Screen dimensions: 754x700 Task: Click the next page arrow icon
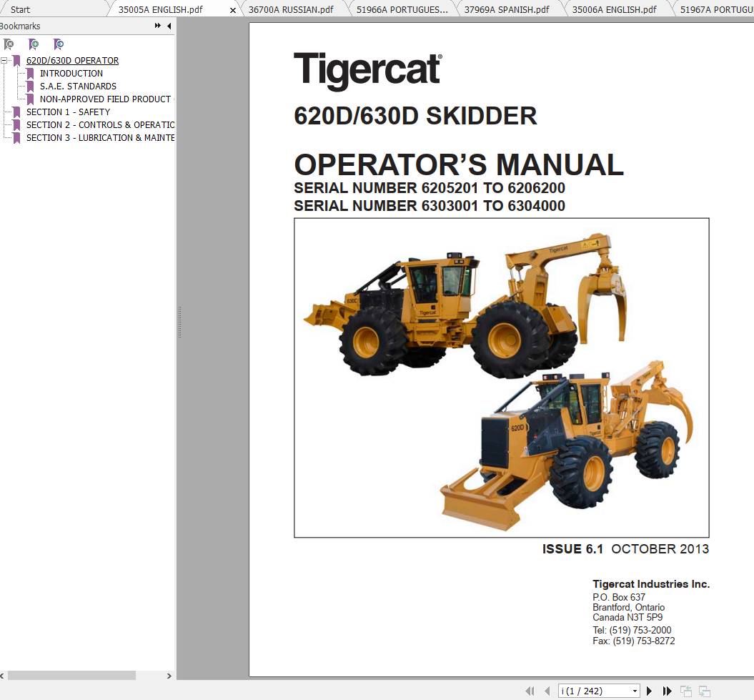[649, 691]
